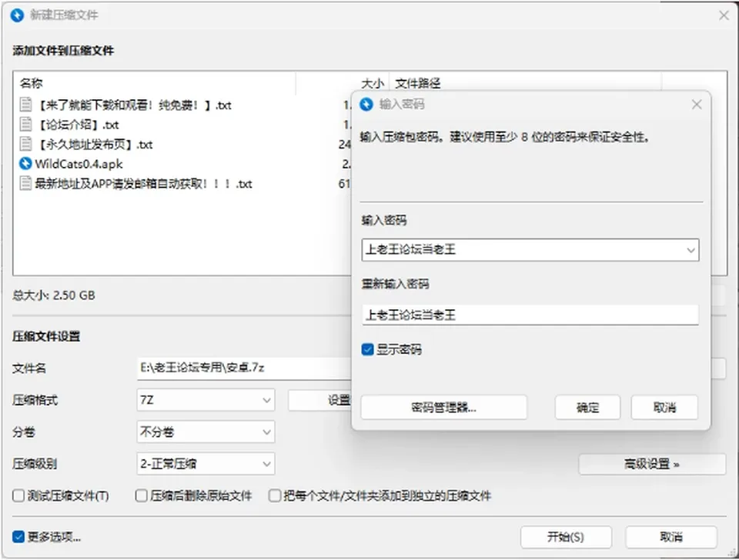
Task: Open the 输入密码 history dropdown arrow
Action: 691,250
